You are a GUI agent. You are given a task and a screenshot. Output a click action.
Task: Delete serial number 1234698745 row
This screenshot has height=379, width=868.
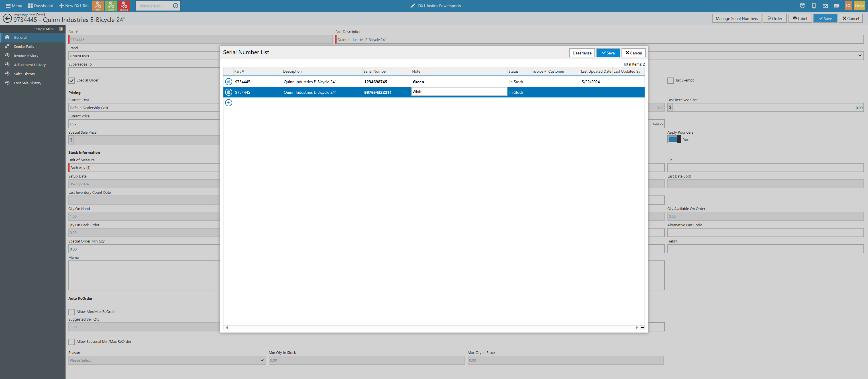pyautogui.click(x=229, y=81)
